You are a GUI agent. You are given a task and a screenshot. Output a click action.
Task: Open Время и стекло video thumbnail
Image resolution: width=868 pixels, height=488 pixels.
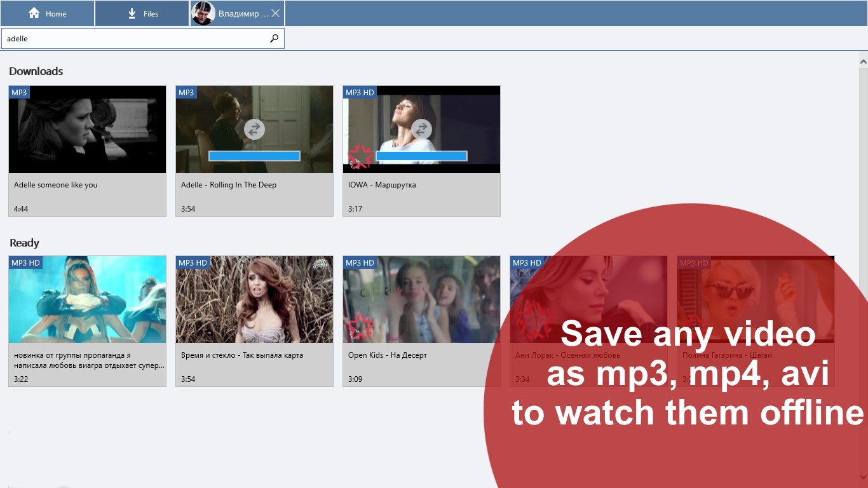click(x=254, y=300)
